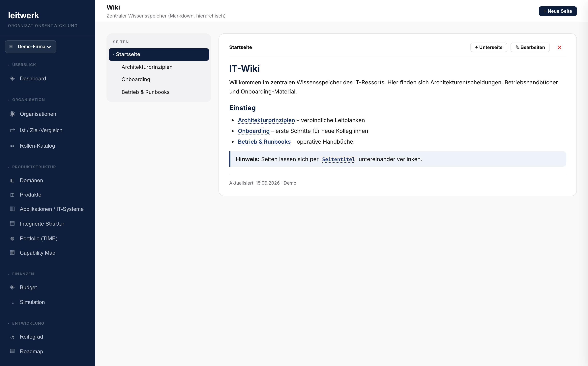Click the Simulation wave icon
Screen dimensions: 588x366
pyautogui.click(x=12, y=303)
